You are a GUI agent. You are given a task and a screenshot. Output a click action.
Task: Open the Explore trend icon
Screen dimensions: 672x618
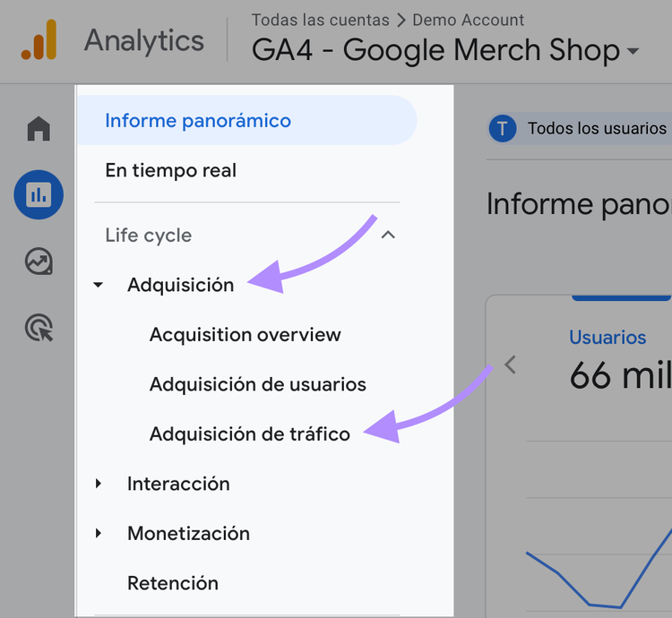(39, 262)
